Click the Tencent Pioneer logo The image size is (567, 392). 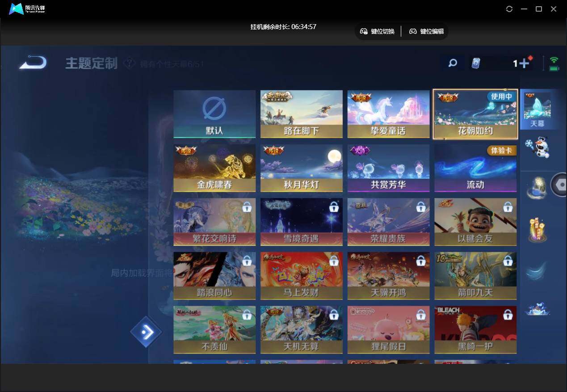(27, 9)
